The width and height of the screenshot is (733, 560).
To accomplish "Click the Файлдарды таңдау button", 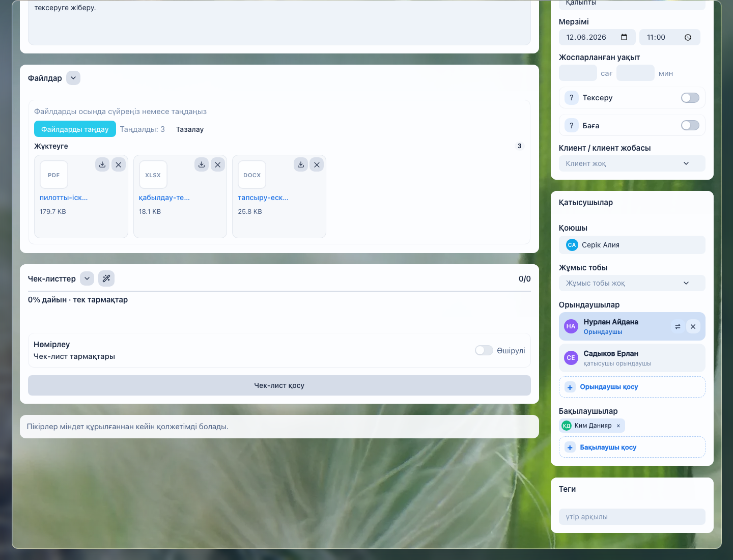I will 75,129.
